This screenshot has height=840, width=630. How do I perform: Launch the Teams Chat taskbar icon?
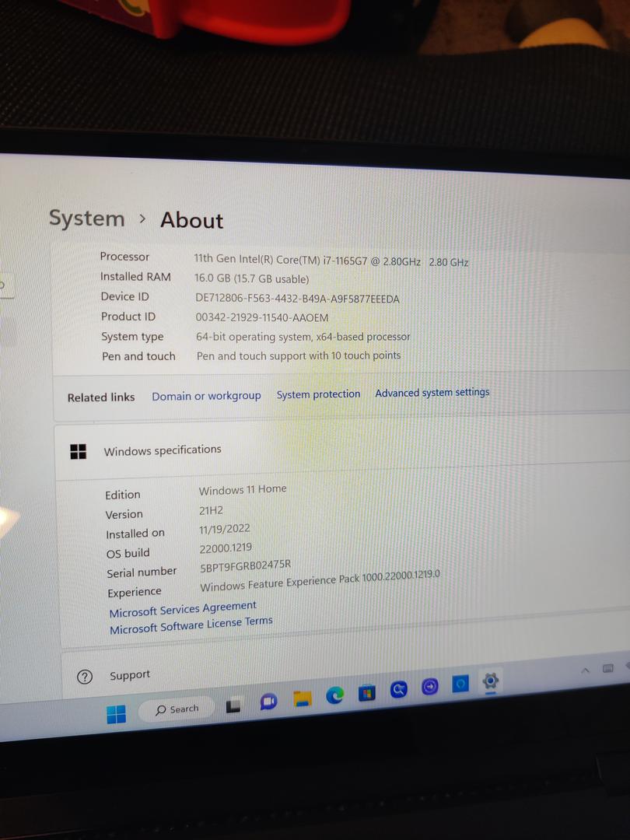pyautogui.click(x=268, y=702)
